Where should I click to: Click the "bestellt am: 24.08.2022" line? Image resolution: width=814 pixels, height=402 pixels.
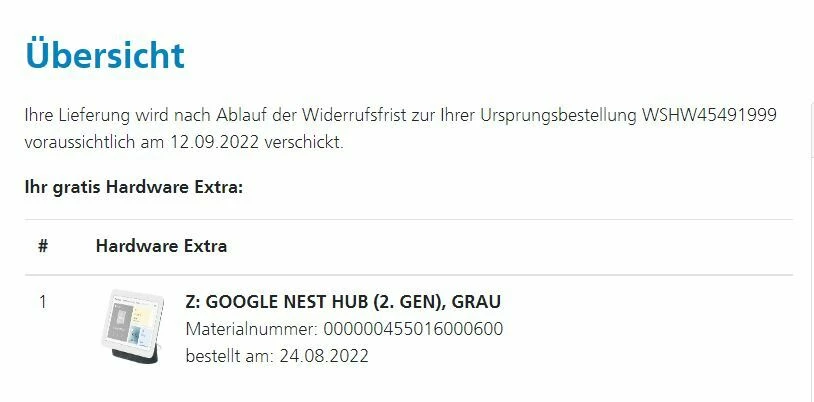(x=277, y=355)
